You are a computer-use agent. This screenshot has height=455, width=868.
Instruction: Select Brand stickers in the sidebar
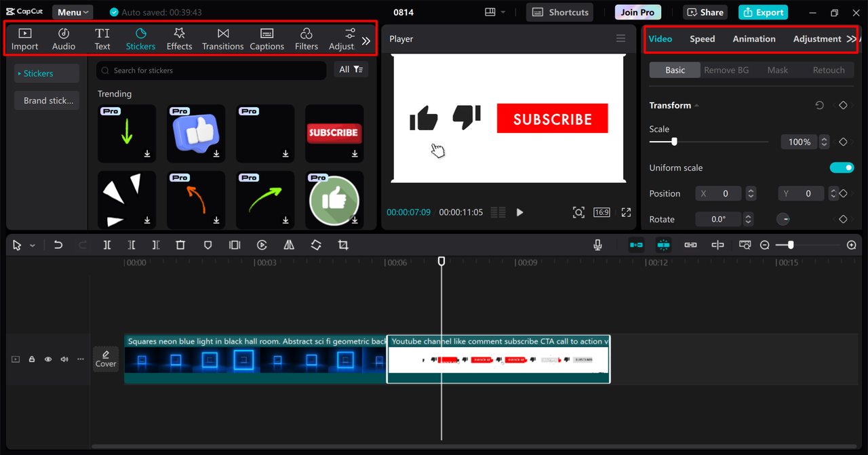click(47, 100)
